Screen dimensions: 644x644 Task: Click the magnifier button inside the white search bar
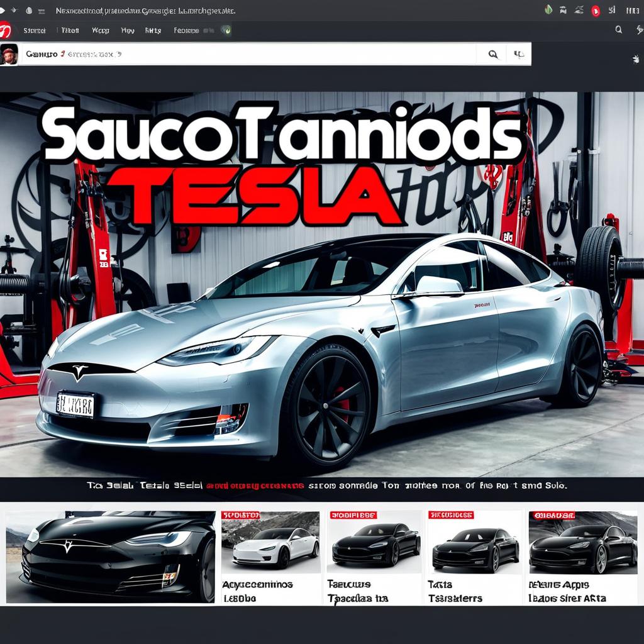pos(493,54)
